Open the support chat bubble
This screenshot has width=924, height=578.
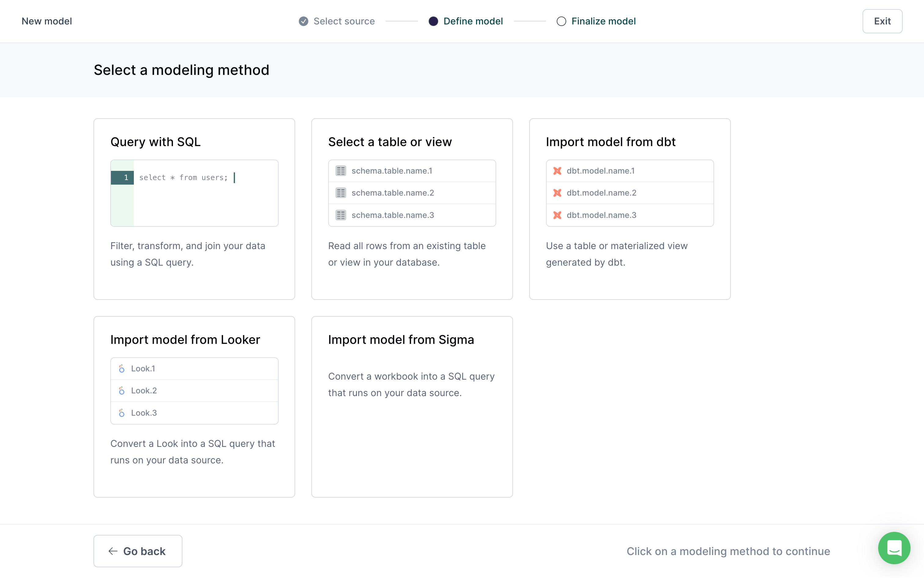click(894, 548)
